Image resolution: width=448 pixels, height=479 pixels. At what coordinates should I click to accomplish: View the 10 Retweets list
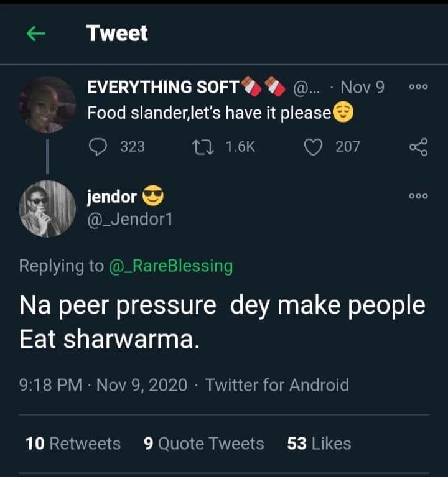pos(73,444)
